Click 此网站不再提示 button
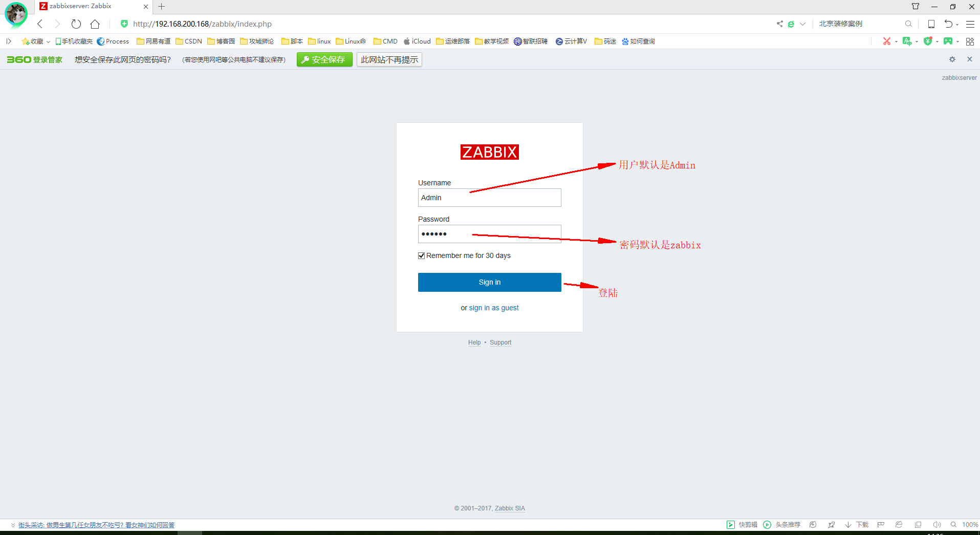This screenshot has width=980, height=535. coord(389,60)
